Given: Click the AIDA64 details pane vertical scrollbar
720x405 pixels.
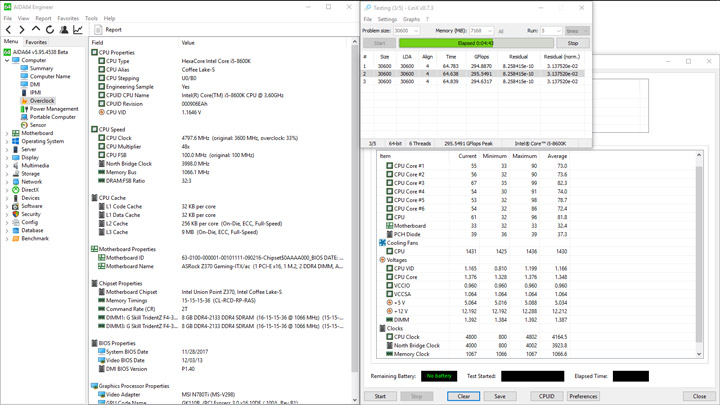Looking at the screenshot, I should coord(355,220).
